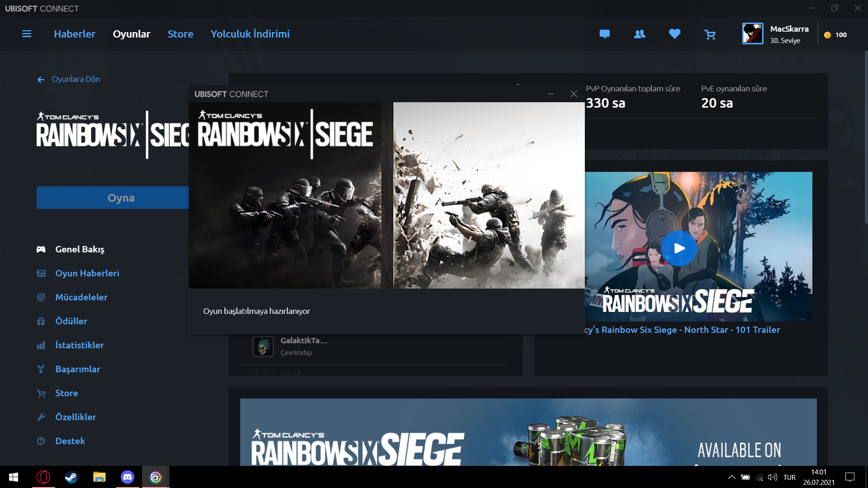The image size is (868, 488).
Task: Click the Rainbow Six Siege promo banner
Action: tap(528, 432)
